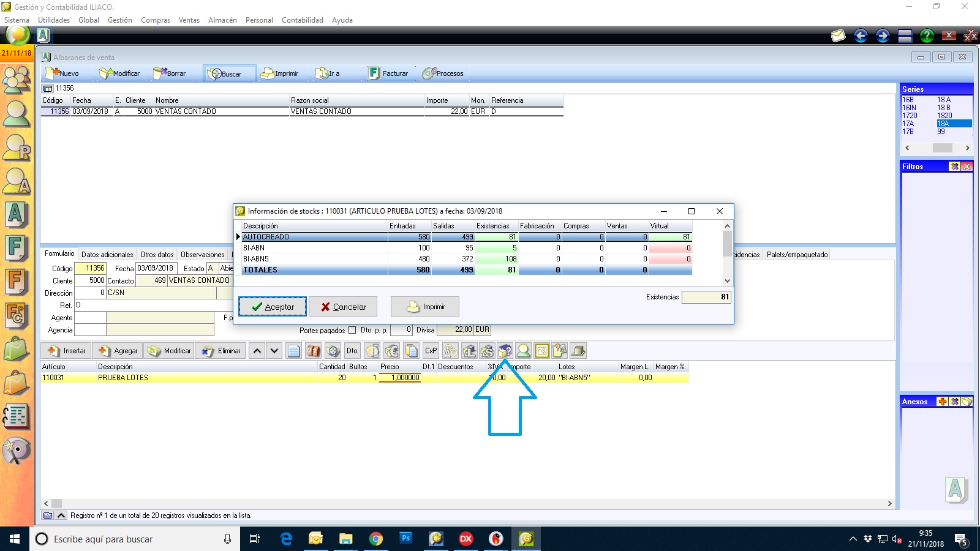Open the person with P badge sidebar icon
980x551 pixels.
coord(17,149)
